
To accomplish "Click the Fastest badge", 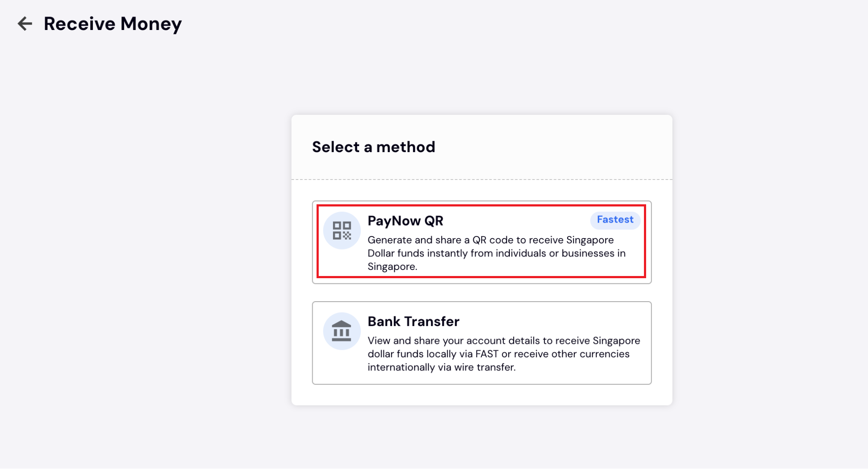I will point(615,220).
